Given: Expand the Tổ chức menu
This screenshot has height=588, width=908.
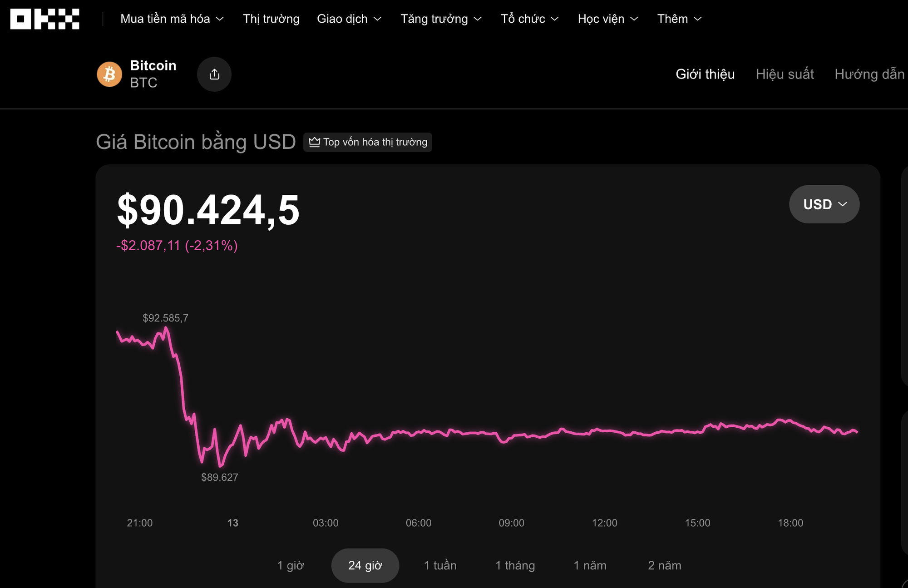Looking at the screenshot, I should (x=530, y=19).
